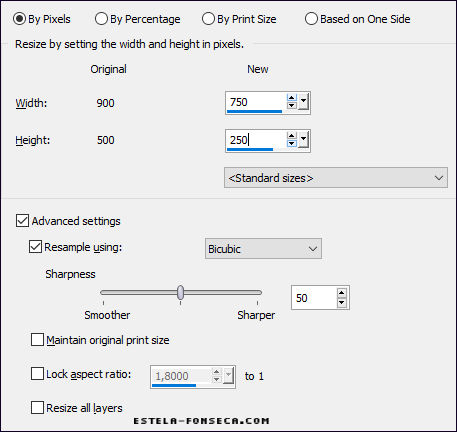Open the Height field's slider dropdown arrow
Screen dimensions: 457x432
pyautogui.click(x=303, y=139)
